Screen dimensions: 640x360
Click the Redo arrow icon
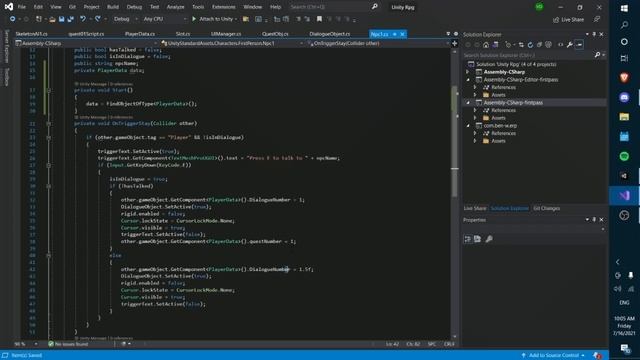98,19
